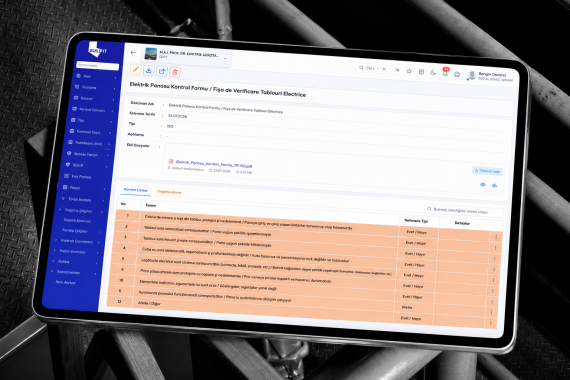
Task: Open the grid apps icon in the header
Action: click(421, 72)
